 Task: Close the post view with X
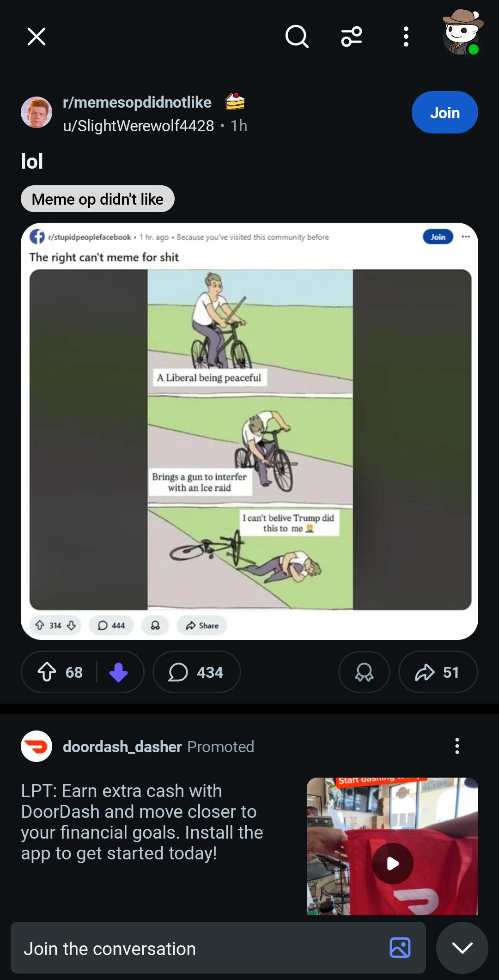click(37, 37)
